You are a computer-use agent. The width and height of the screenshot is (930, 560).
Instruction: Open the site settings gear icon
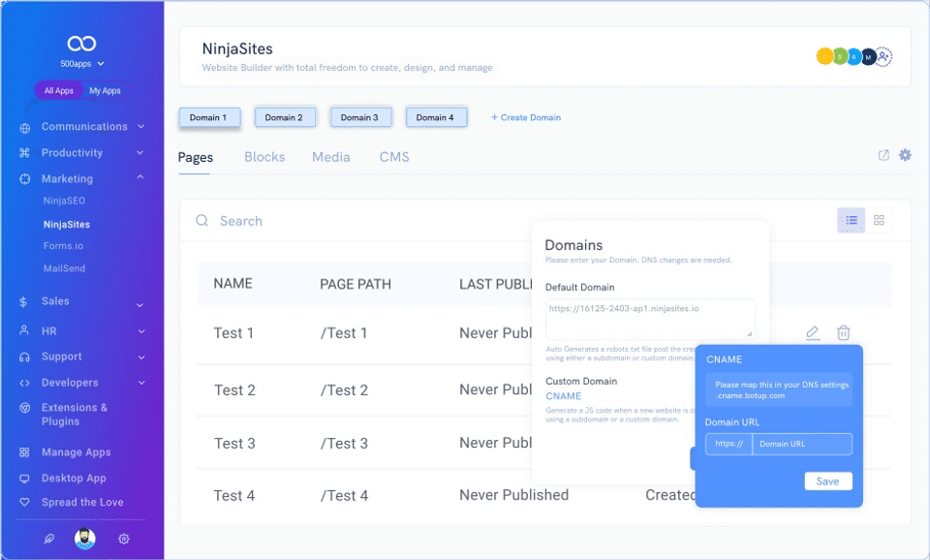(905, 155)
